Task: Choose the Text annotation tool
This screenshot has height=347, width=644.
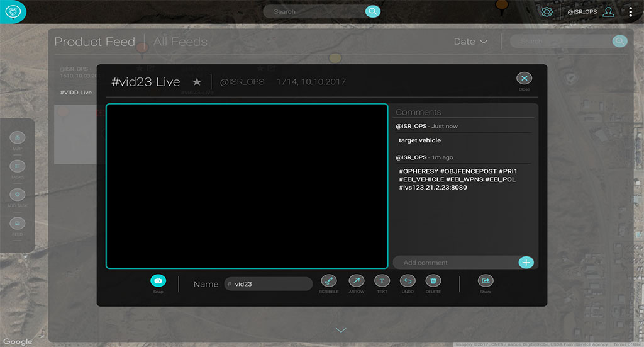Action: [x=382, y=281]
